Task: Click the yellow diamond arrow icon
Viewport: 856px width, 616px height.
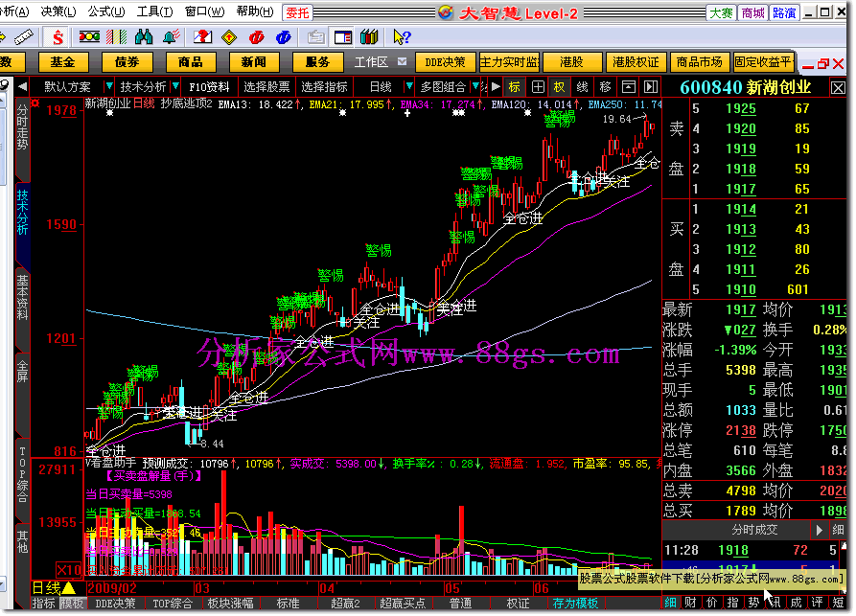Action: click(229, 37)
